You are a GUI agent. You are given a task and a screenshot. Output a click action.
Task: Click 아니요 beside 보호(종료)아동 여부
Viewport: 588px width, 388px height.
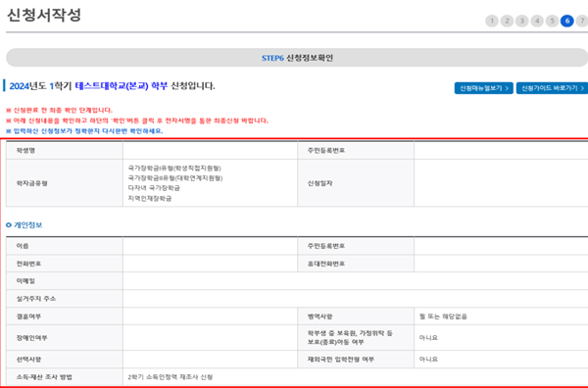pos(428,338)
